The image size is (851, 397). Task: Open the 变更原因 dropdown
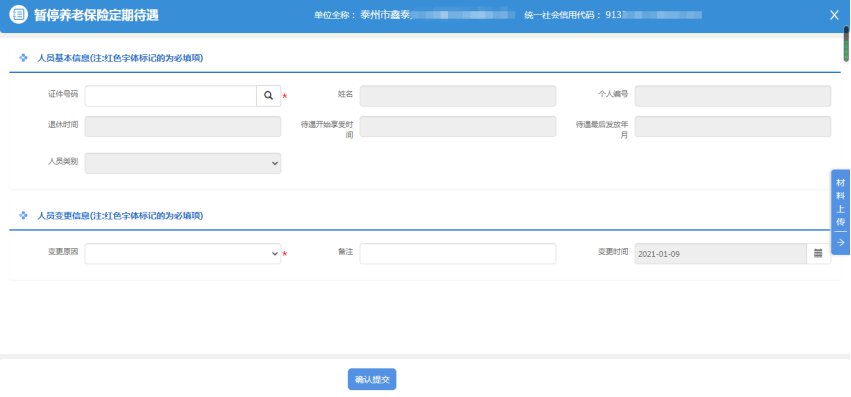tap(183, 254)
